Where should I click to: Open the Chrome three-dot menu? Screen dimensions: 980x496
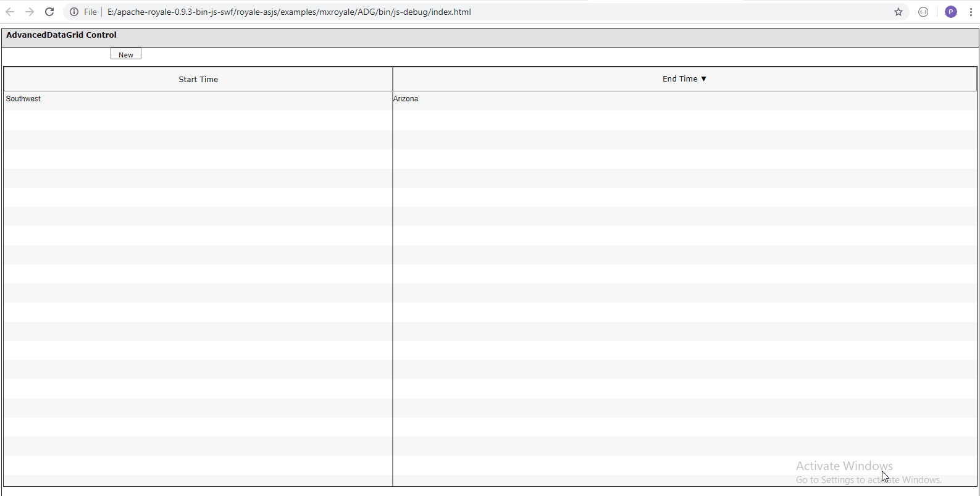(x=971, y=12)
